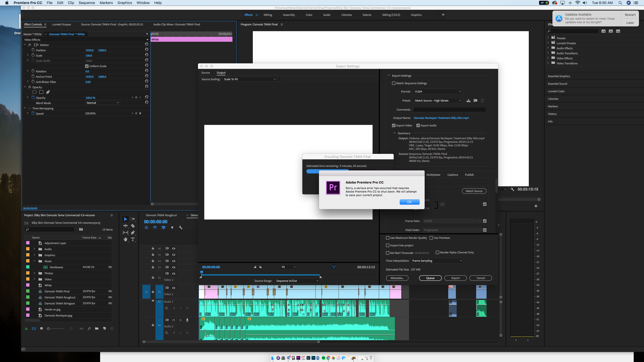Enable Use Maximum Render Quality checkbox
This screenshot has width=644, height=362.
pyautogui.click(x=387, y=238)
